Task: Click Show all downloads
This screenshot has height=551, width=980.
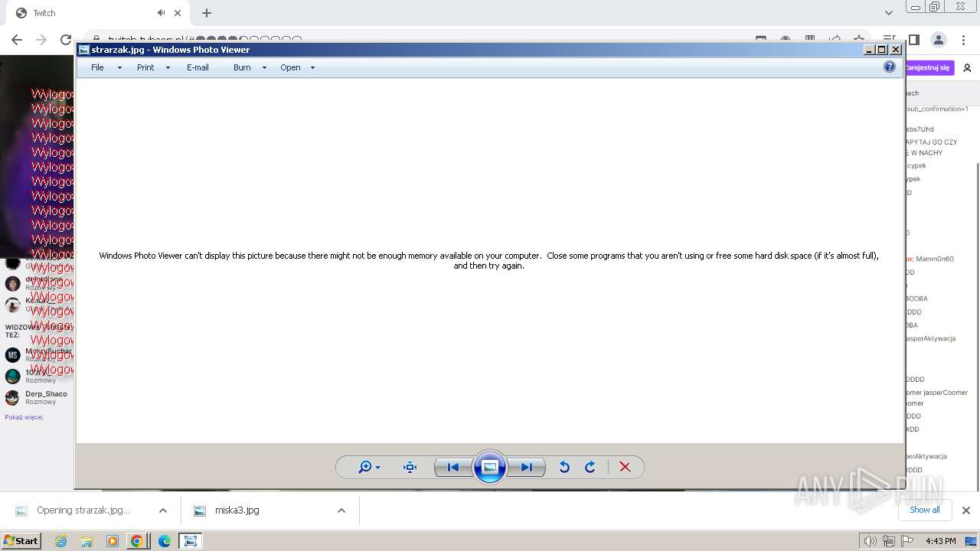Action: point(925,510)
